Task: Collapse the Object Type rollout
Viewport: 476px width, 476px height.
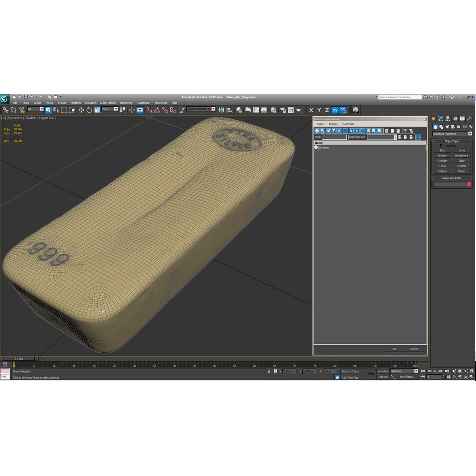Action: click(452, 141)
